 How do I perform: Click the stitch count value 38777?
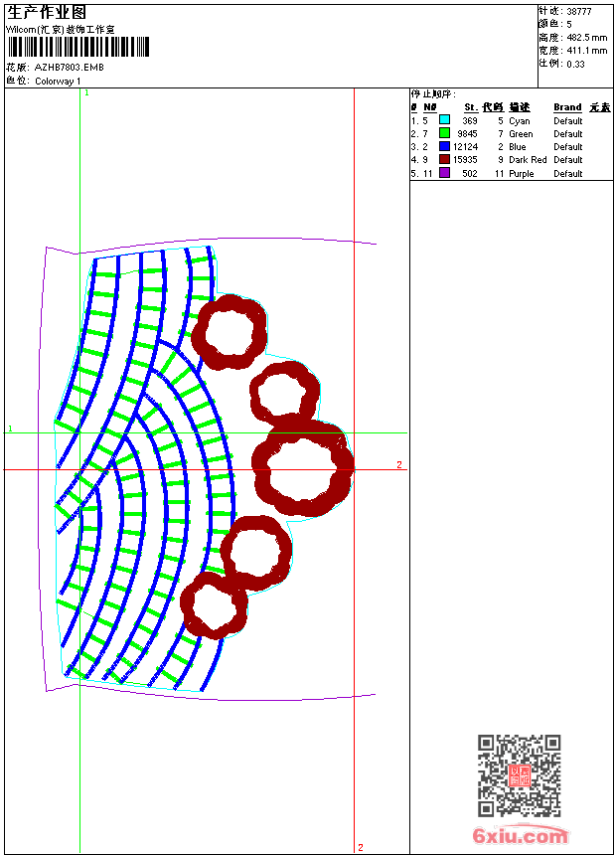pyautogui.click(x=579, y=12)
